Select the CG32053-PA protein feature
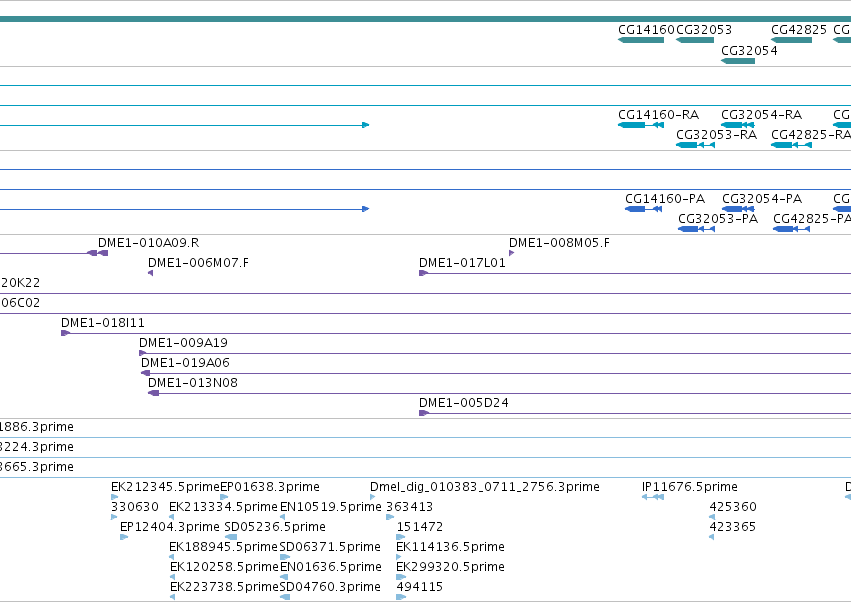Image resolution: width=851 pixels, height=602 pixels. pyautogui.click(x=696, y=229)
